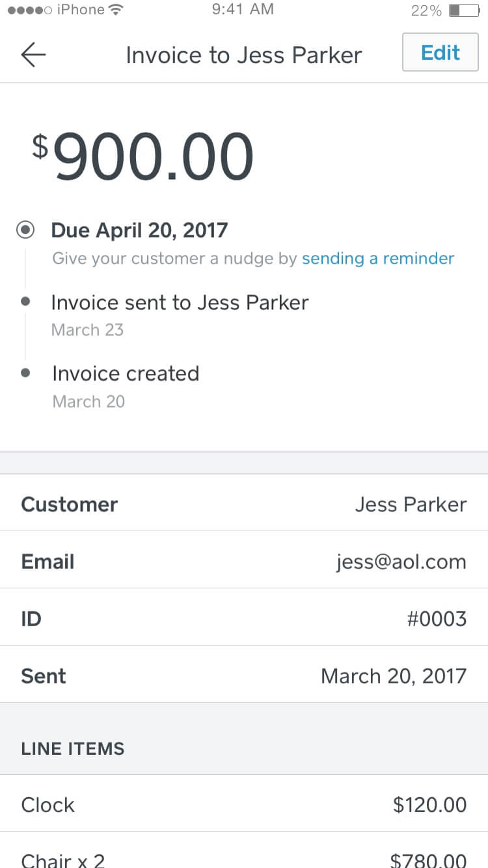Select the Due April 20 radio marker
Viewport: 488px width, 868px height.
click(26, 230)
